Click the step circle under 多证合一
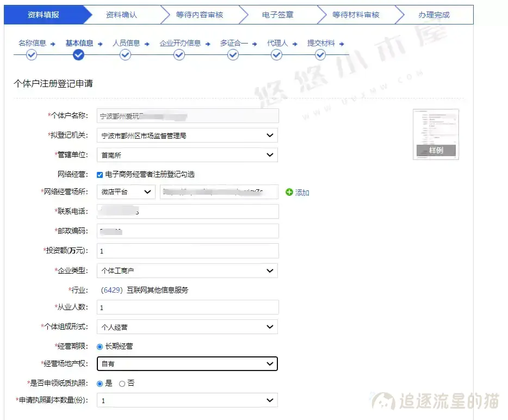This screenshot has height=420, width=508. click(x=233, y=54)
